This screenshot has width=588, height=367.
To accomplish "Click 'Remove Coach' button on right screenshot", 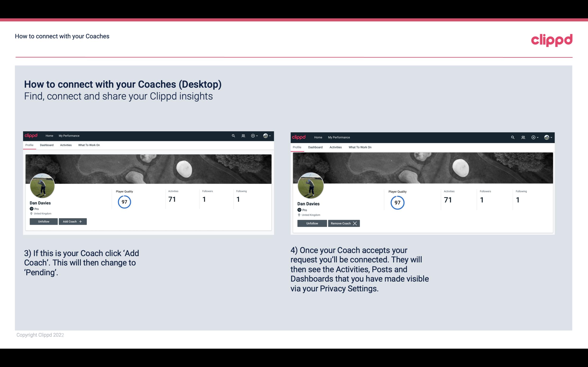I will coord(343,223).
